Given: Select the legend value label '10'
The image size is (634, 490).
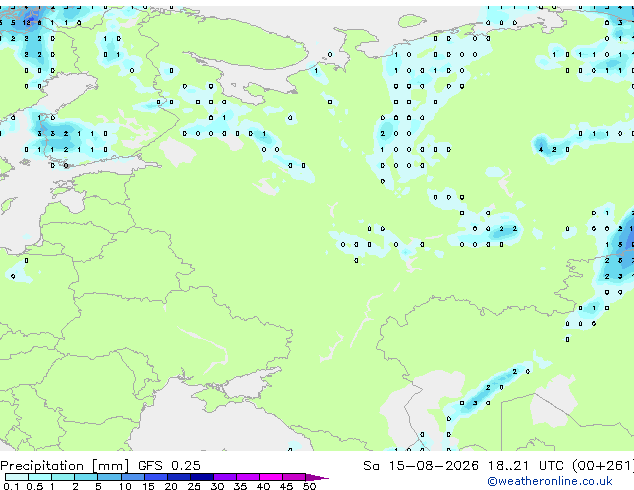Looking at the screenshot, I should 125,486.
